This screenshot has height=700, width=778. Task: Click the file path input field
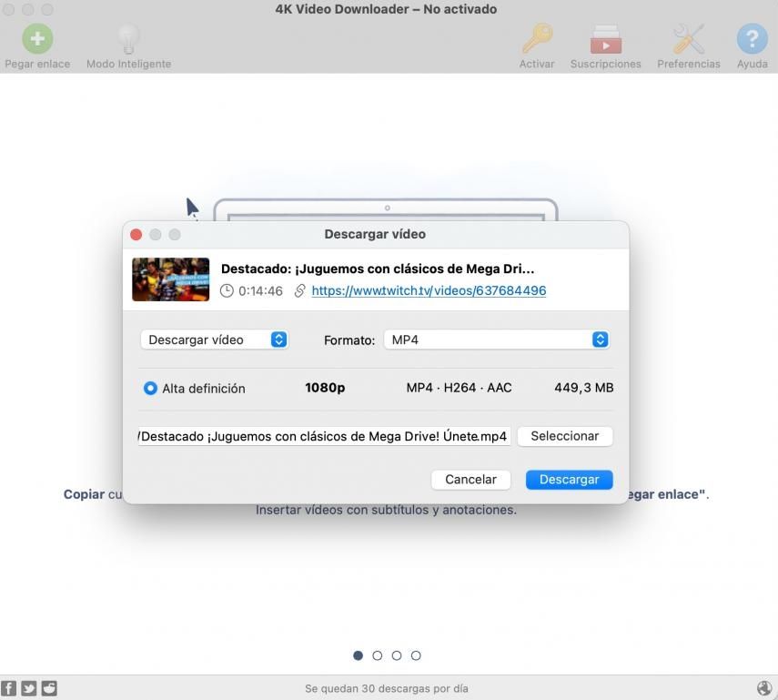pyautogui.click(x=324, y=436)
